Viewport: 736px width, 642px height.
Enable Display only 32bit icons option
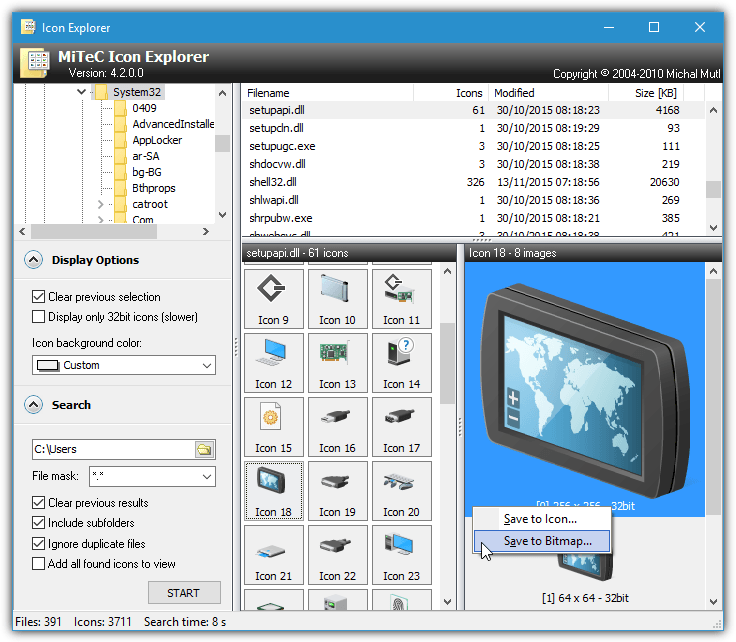click(x=39, y=317)
